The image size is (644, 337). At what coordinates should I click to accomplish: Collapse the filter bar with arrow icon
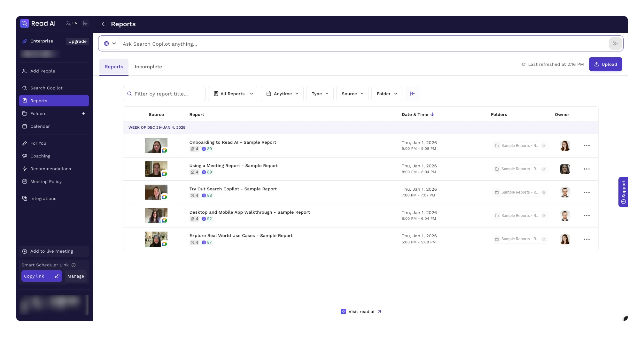(412, 94)
